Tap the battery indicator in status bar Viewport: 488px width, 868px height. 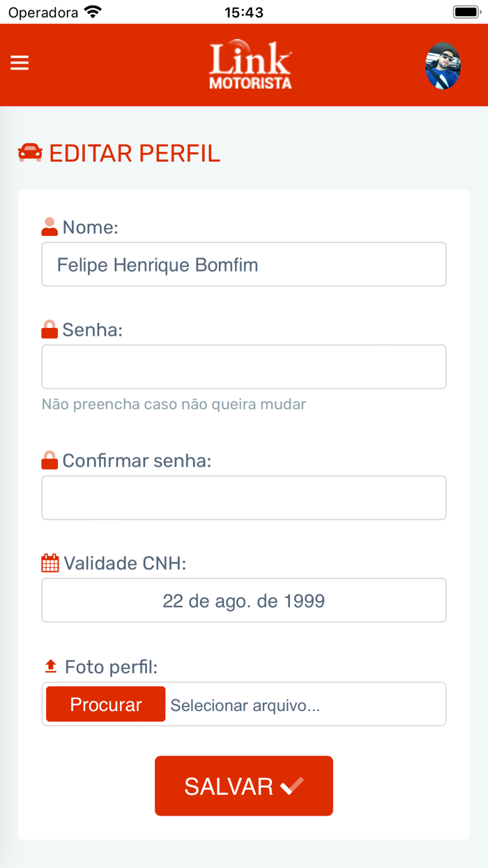(x=466, y=12)
